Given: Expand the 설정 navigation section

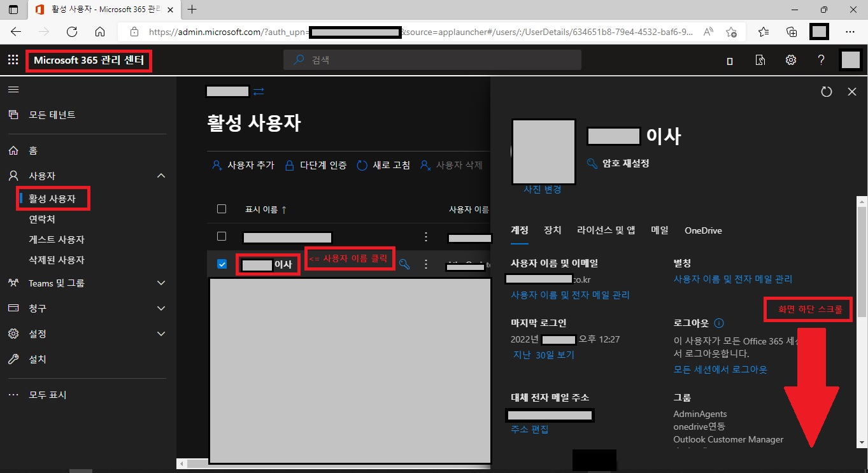Looking at the screenshot, I should 161,334.
